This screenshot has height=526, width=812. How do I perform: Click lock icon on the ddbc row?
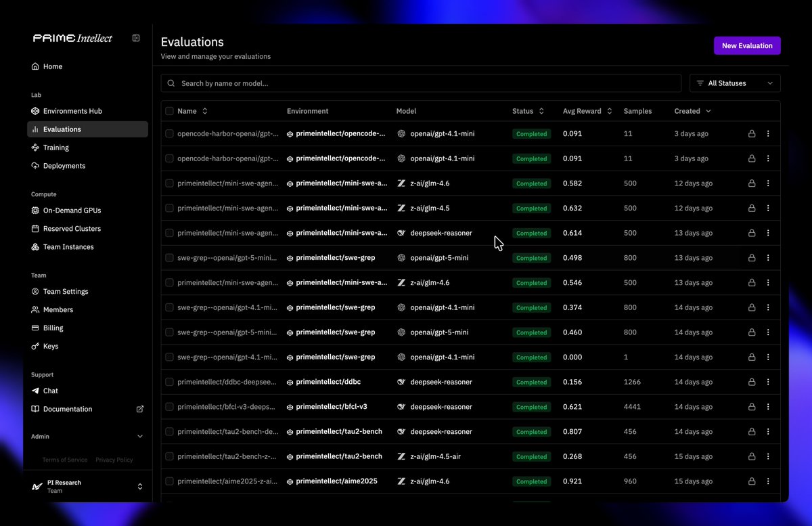[751, 382]
